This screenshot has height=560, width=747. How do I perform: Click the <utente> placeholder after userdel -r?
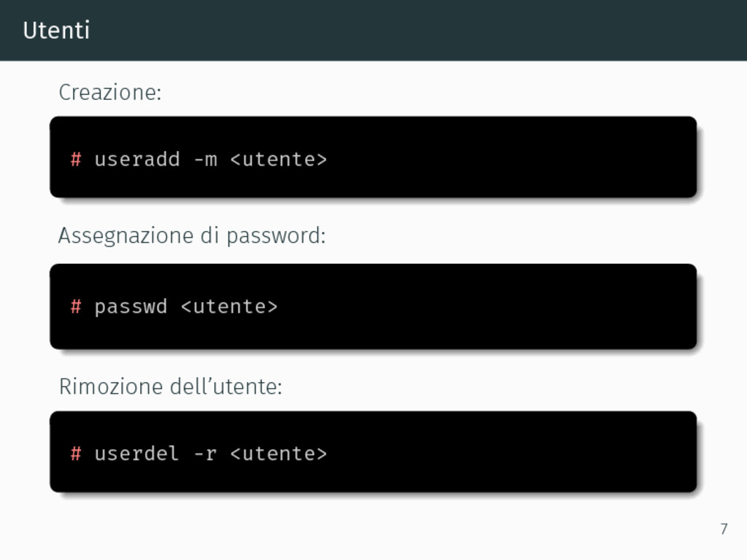click(279, 454)
